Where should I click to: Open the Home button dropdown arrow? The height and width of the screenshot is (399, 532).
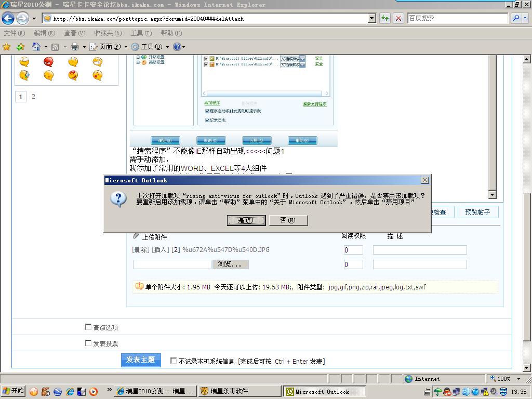(46, 47)
